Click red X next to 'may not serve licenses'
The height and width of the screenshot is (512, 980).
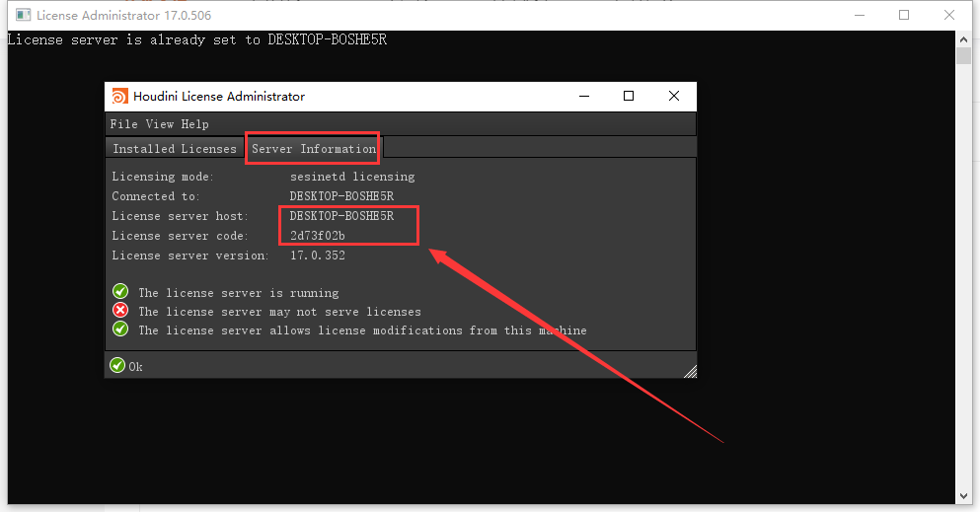(x=120, y=311)
